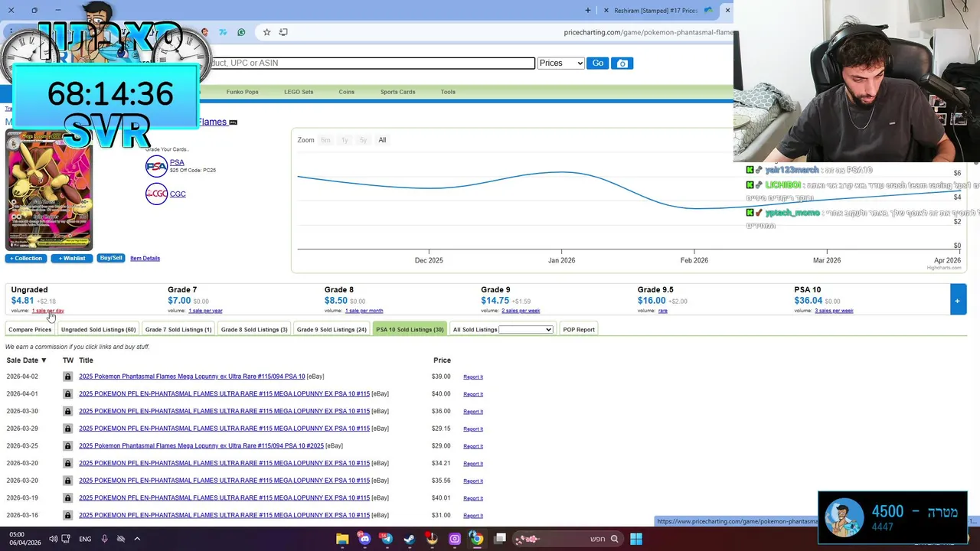The image size is (980, 551).
Task: Open the purple camera app on taskbar
Action: coord(454,539)
